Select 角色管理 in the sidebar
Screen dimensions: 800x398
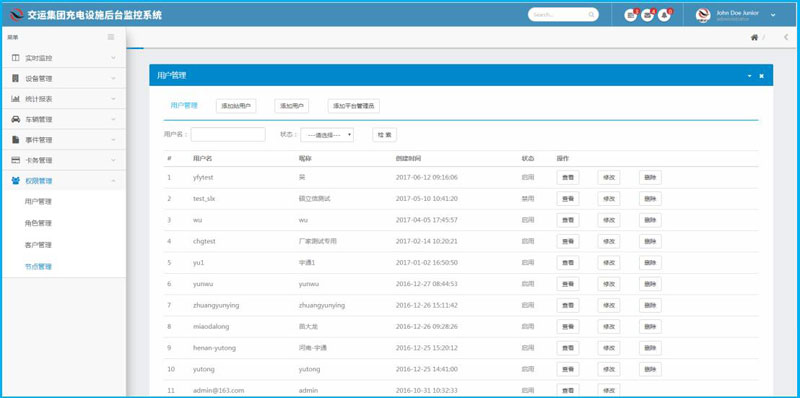tap(38, 223)
